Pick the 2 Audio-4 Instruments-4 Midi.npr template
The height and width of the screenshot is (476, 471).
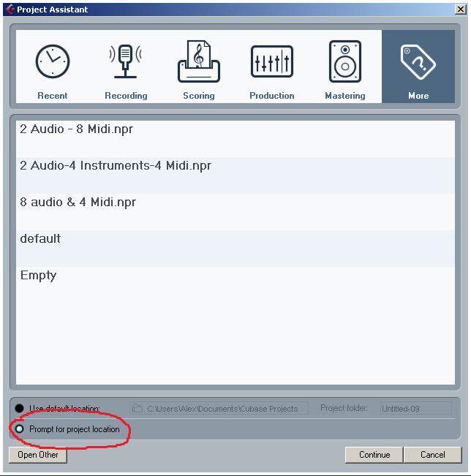click(235, 175)
